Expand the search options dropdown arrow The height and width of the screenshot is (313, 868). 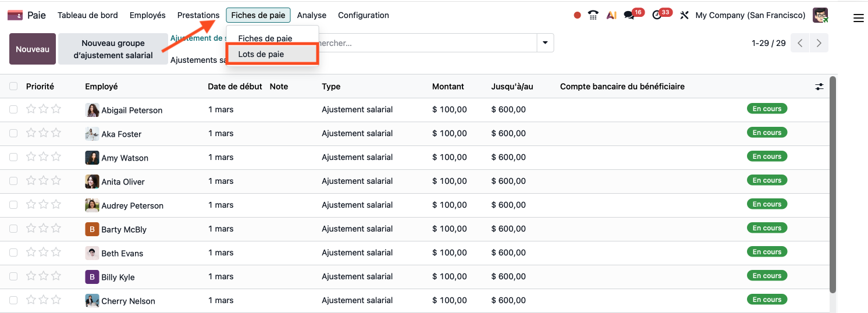click(545, 42)
